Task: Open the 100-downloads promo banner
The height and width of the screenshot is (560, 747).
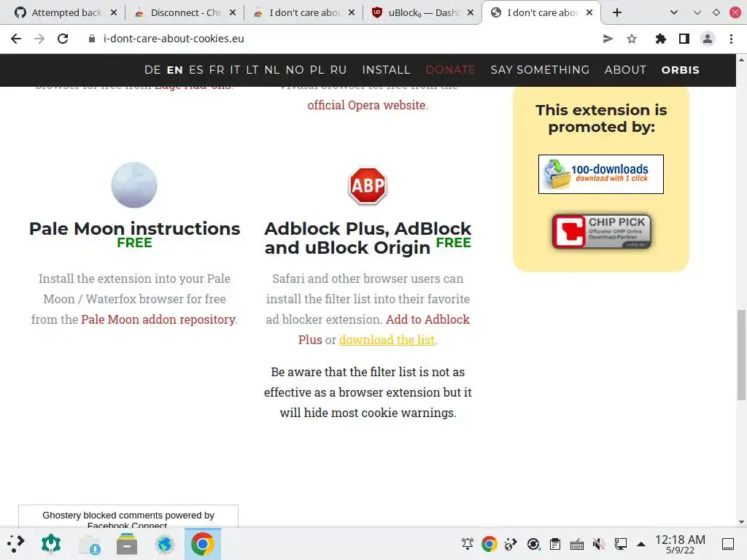Action: (x=601, y=174)
